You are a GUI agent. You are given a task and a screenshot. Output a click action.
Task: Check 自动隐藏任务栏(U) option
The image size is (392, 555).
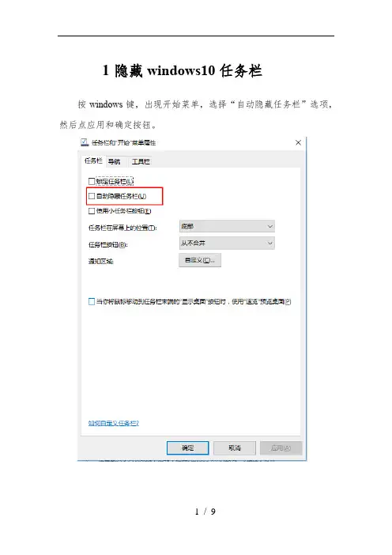click(92, 196)
